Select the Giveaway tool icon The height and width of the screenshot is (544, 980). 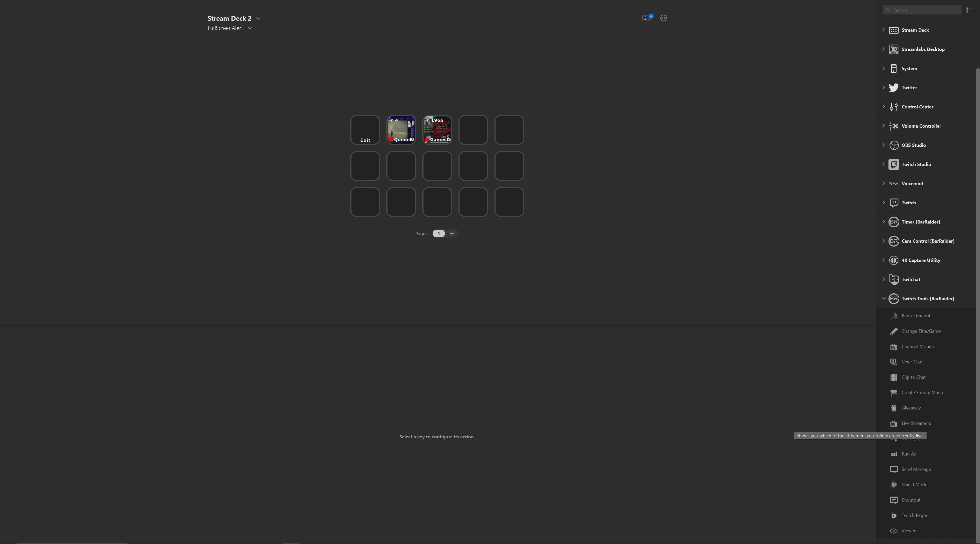[x=894, y=408]
